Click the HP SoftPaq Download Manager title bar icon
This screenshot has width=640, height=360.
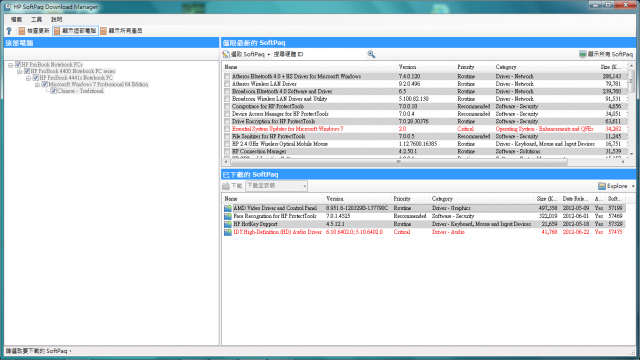pos(7,7)
